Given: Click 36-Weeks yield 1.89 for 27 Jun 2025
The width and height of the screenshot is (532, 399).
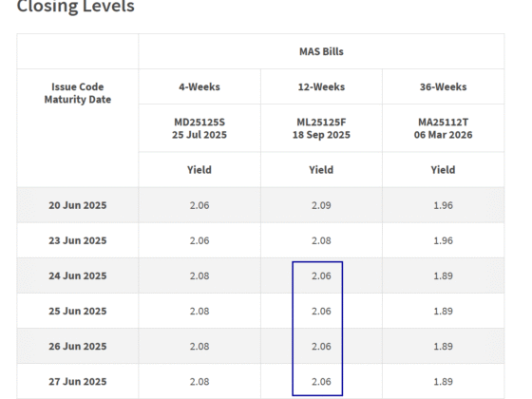Looking at the screenshot, I should 443,382.
